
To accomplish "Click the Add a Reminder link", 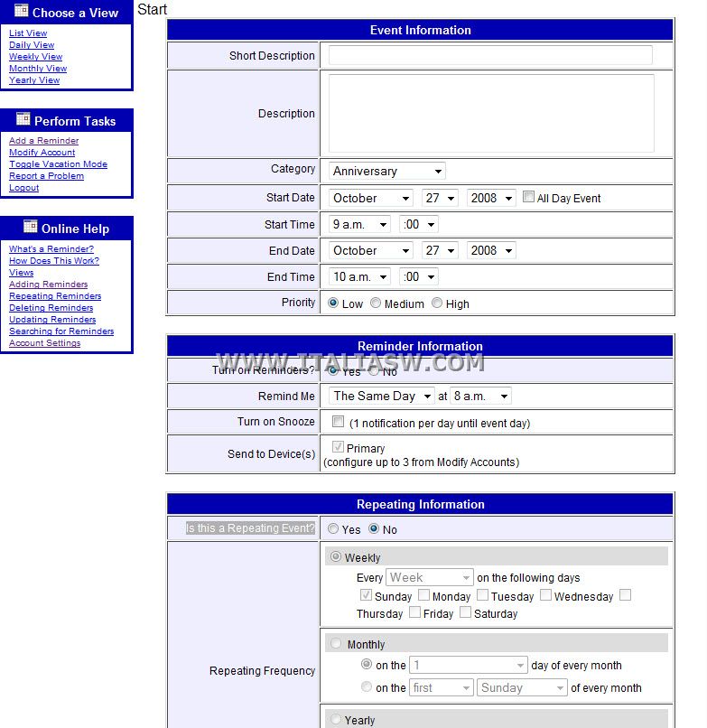I will click(x=43, y=141).
